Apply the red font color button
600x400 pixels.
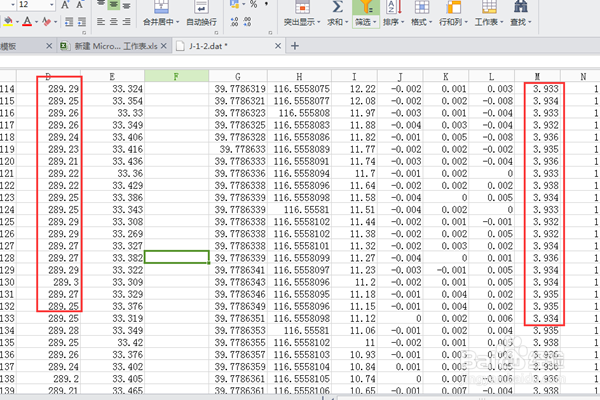tap(27, 22)
